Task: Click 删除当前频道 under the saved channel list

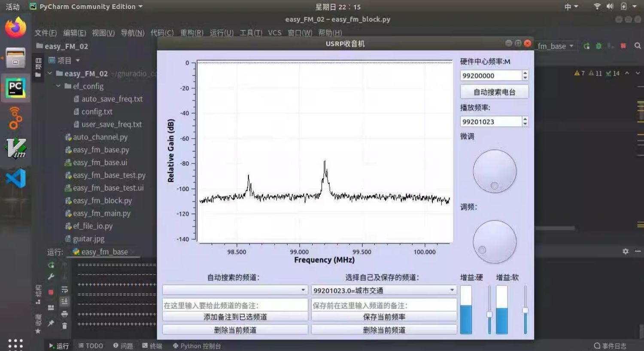Action: 384,330
